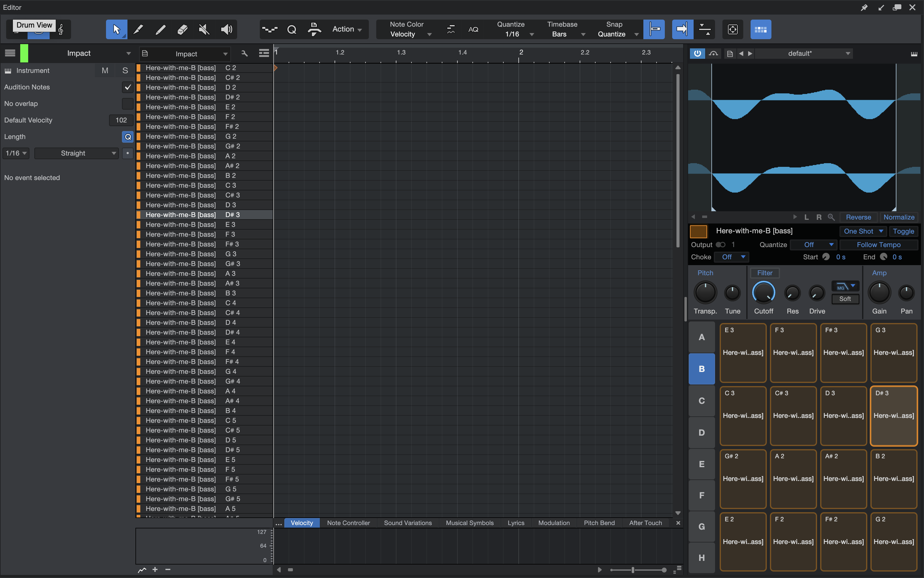Open the Quantize (Q) panel
Image resolution: width=924 pixels, height=578 pixels.
pyautogui.click(x=292, y=29)
